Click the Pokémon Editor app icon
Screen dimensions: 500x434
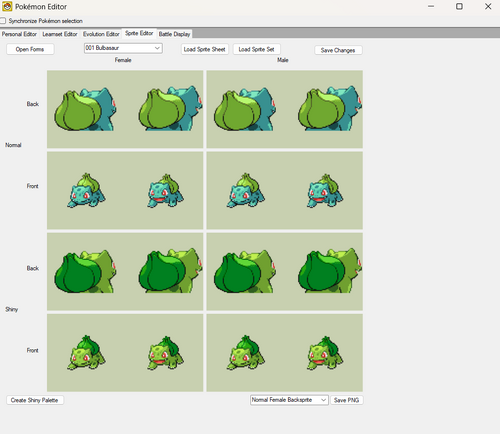[x=7, y=6]
